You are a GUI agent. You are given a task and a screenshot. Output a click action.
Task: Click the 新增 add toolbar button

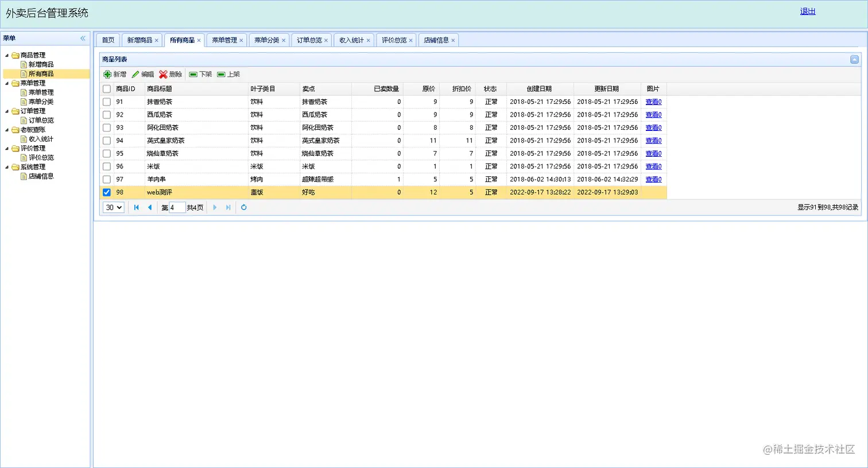pyautogui.click(x=115, y=74)
